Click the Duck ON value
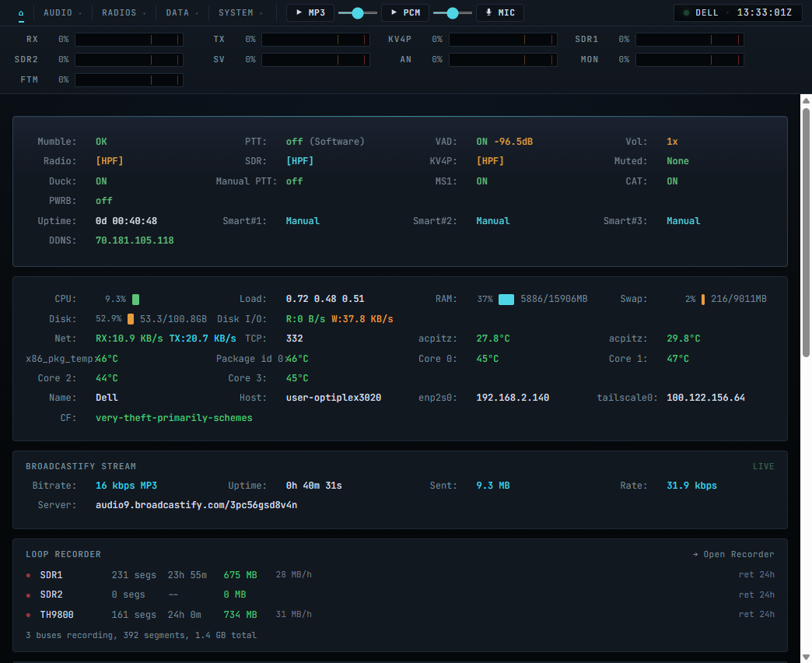This screenshot has width=812, height=663. (101, 181)
